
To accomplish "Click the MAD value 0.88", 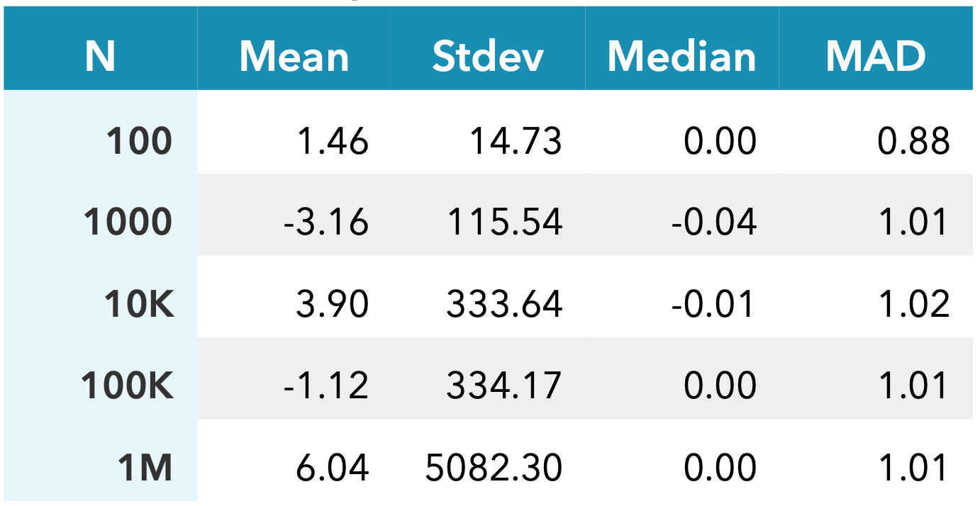I will click(x=913, y=142).
